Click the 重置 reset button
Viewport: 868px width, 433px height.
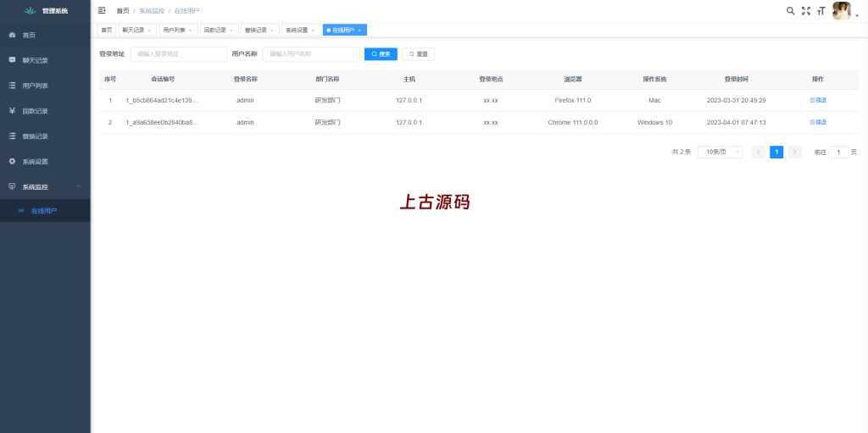pos(418,53)
